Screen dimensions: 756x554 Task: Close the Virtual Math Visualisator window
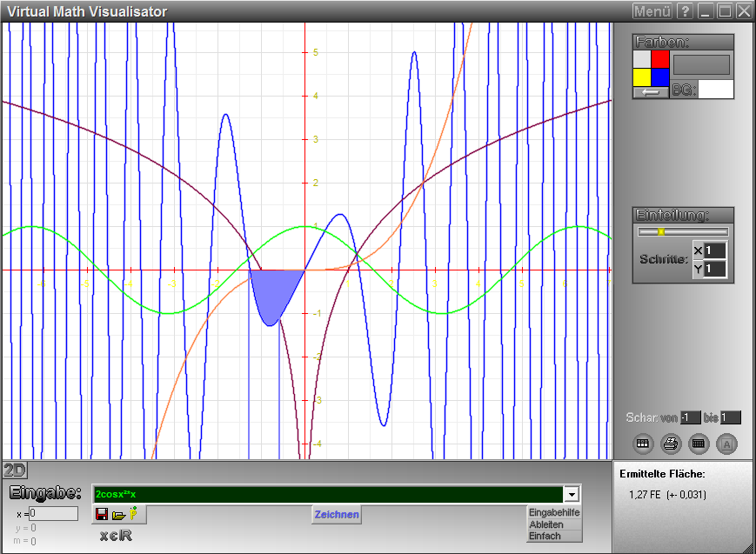[744, 10]
